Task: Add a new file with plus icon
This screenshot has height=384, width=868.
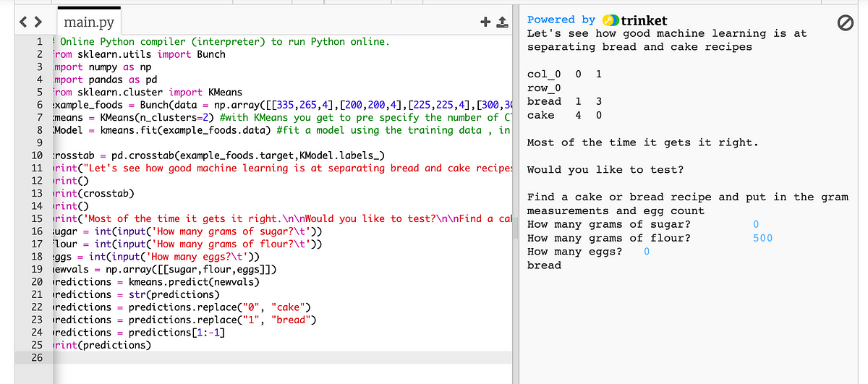Action: pos(485,22)
